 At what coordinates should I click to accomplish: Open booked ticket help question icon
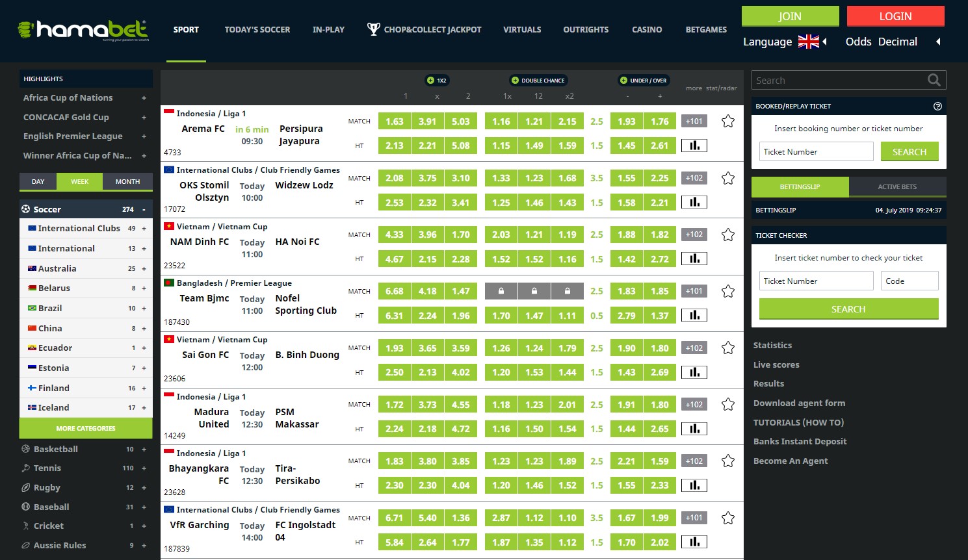(x=937, y=106)
